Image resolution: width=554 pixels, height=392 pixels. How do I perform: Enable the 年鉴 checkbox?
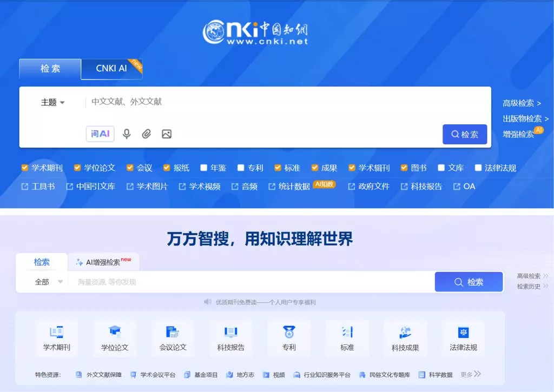[203, 168]
